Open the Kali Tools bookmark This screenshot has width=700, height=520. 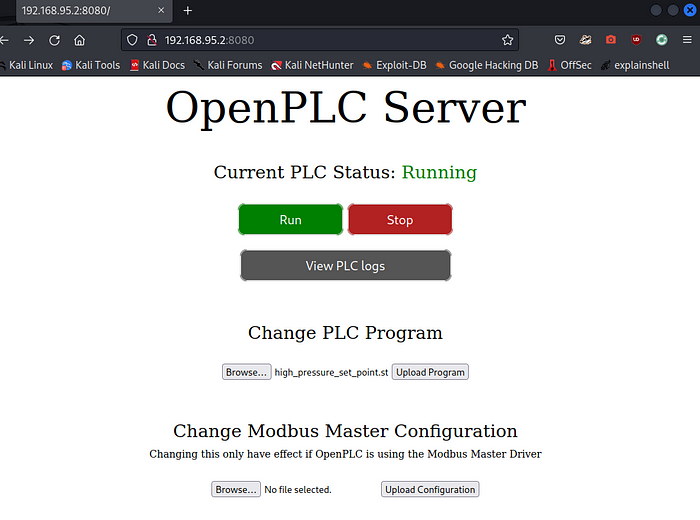pos(91,65)
